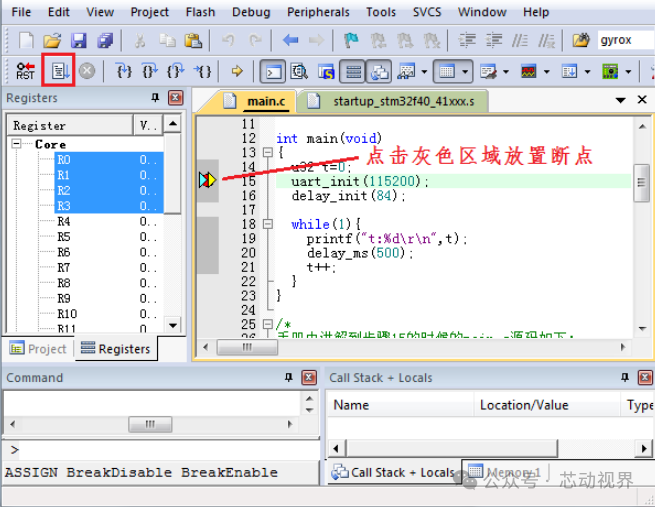Unindent the selected lines
Image resolution: width=655 pixels, height=507 pixels.
(494, 41)
